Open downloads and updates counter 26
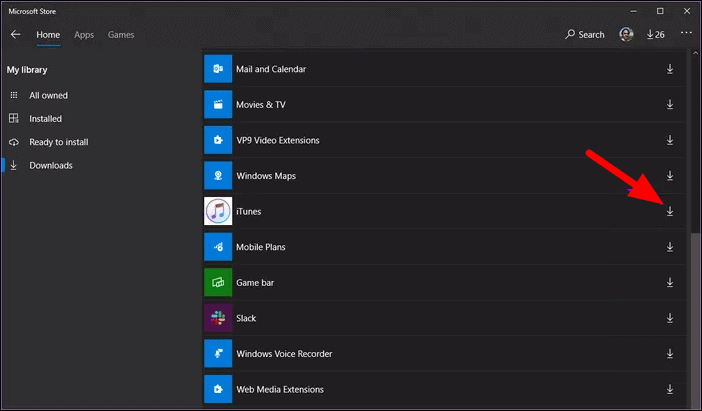This screenshot has width=702, height=411. 655,34
